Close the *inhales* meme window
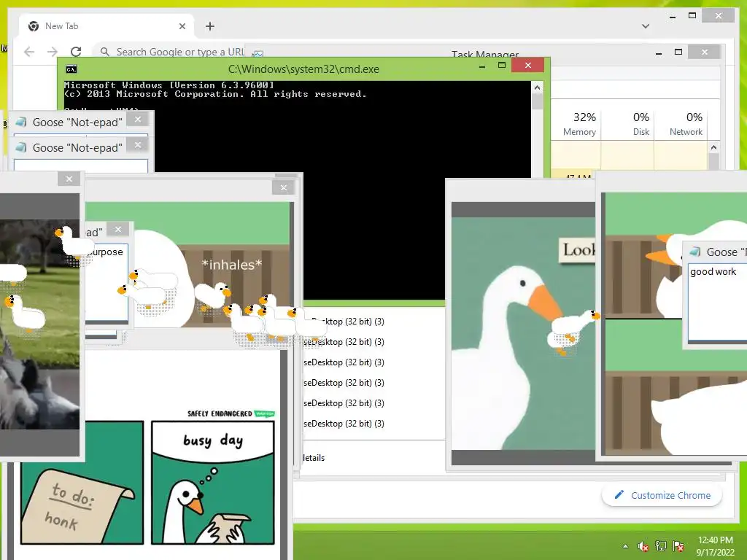The width and height of the screenshot is (747, 560). tap(284, 187)
